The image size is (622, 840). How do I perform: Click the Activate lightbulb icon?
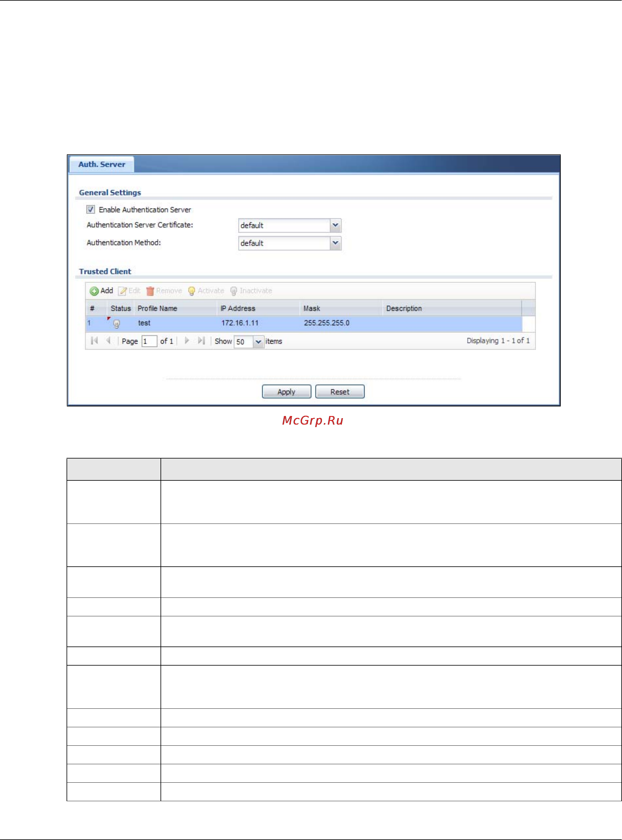(x=191, y=291)
